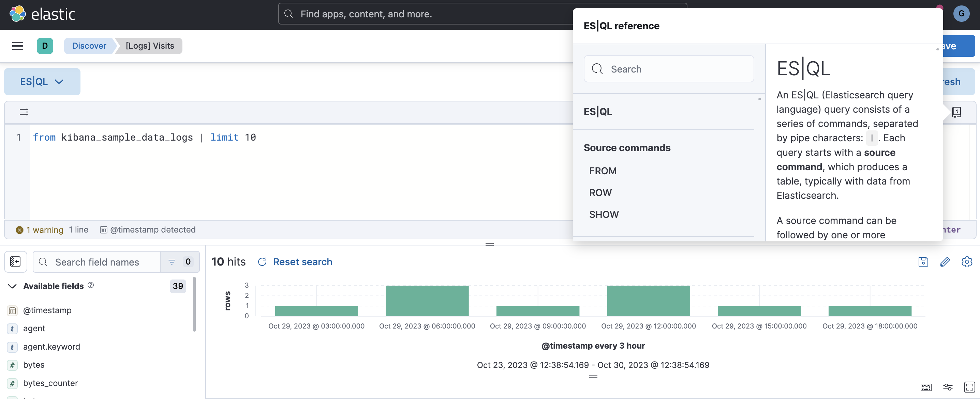
Task: Click the Reset search link
Action: (x=303, y=262)
